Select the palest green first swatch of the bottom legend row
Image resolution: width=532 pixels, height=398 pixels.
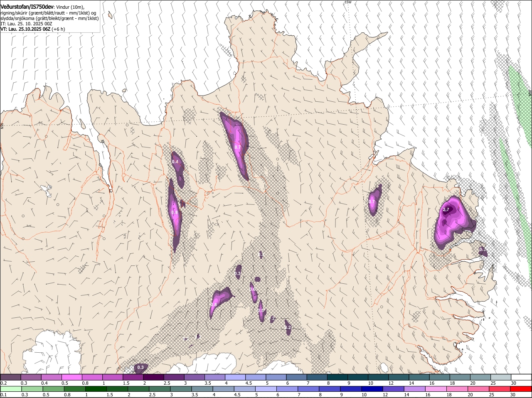[11, 389]
